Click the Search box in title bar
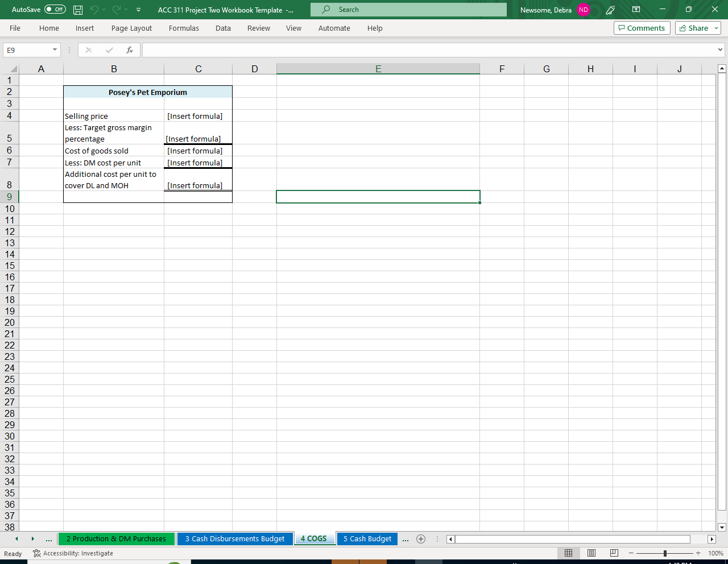 [408, 10]
